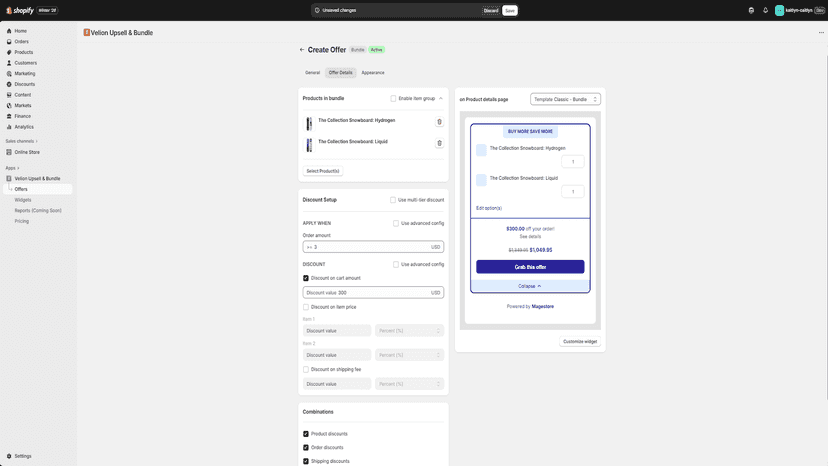
Task: Open the Settings gear in sidebar
Action: [x=9, y=456]
